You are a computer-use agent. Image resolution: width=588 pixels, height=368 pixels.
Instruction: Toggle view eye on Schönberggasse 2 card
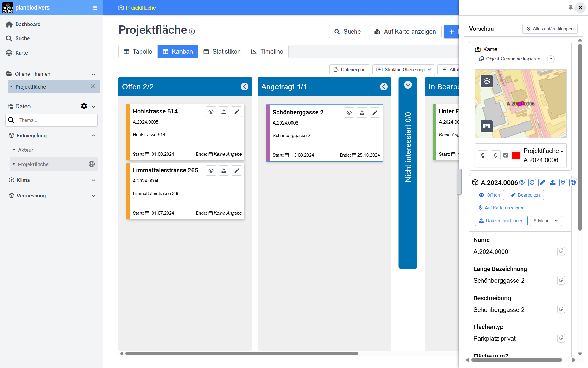[349, 113]
